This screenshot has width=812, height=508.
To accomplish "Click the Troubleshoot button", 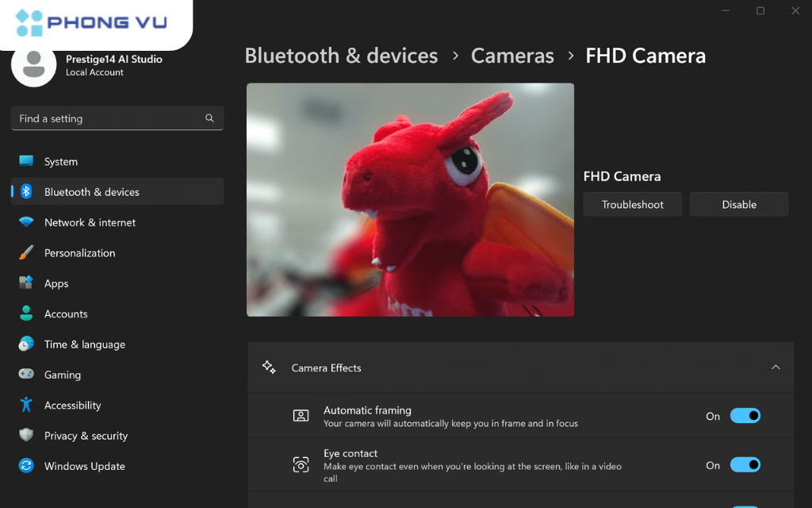I will [x=632, y=204].
